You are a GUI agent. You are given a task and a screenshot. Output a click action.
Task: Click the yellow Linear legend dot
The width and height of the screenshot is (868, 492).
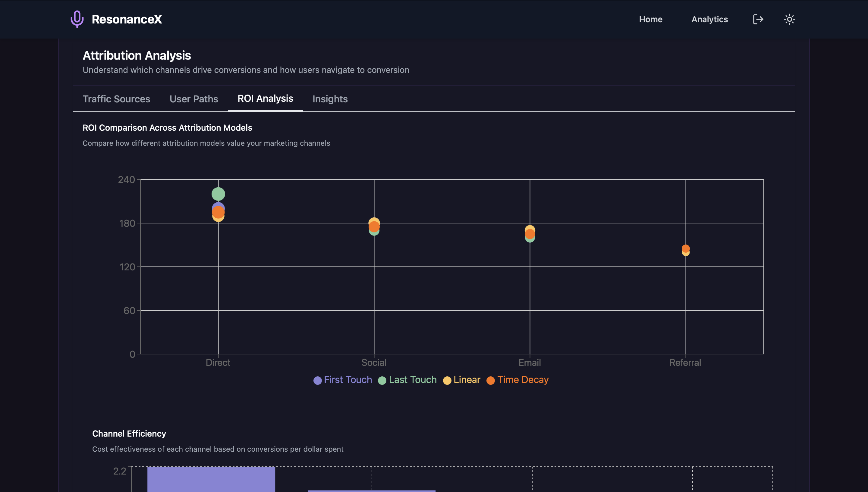coord(447,381)
